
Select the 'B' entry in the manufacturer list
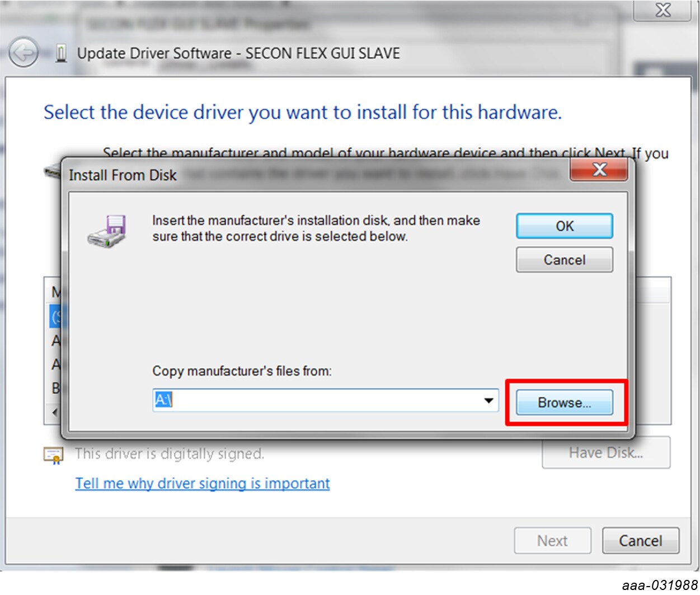point(55,388)
